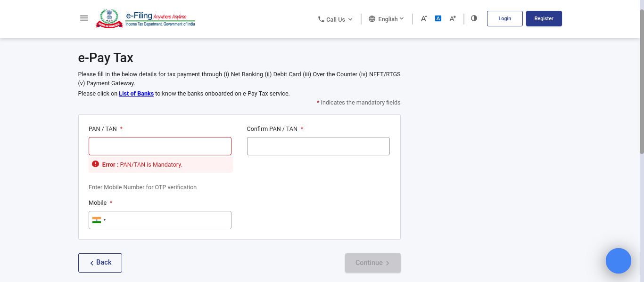This screenshot has width=644, height=282.
Task: Open the hamburger navigation menu
Action: click(84, 18)
